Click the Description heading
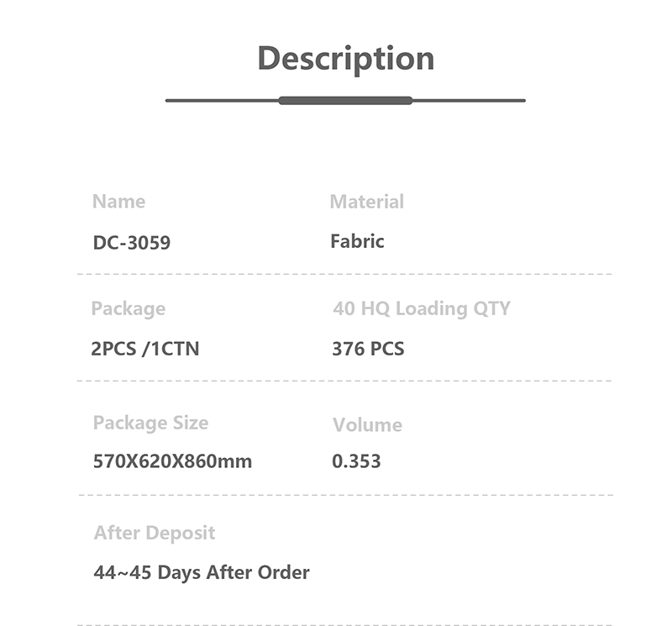 [345, 59]
